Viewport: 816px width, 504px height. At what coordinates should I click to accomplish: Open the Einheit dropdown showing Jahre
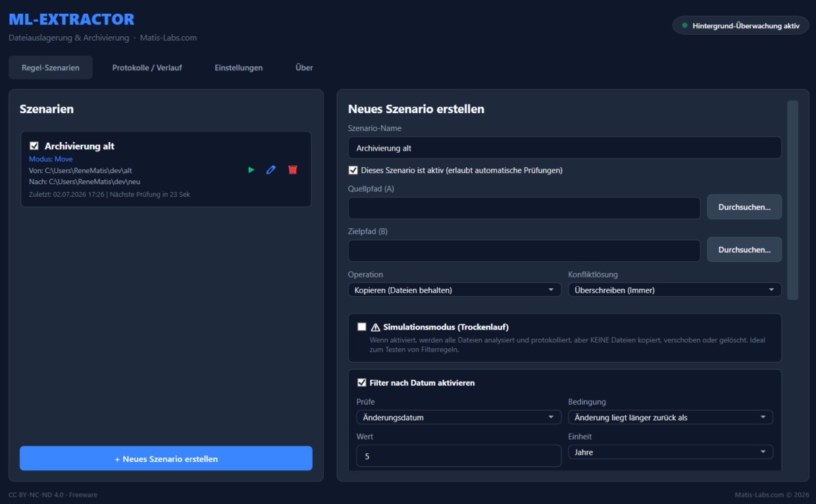pyautogui.click(x=671, y=452)
